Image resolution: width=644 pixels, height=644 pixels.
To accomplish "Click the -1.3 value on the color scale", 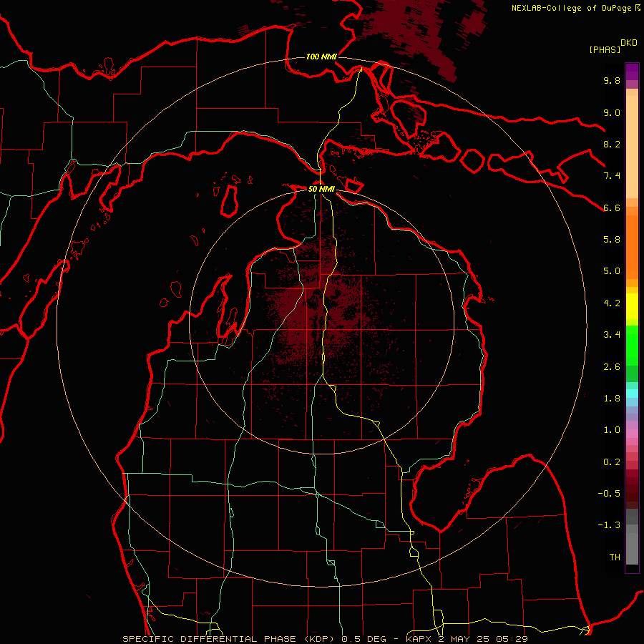I will (x=609, y=525).
